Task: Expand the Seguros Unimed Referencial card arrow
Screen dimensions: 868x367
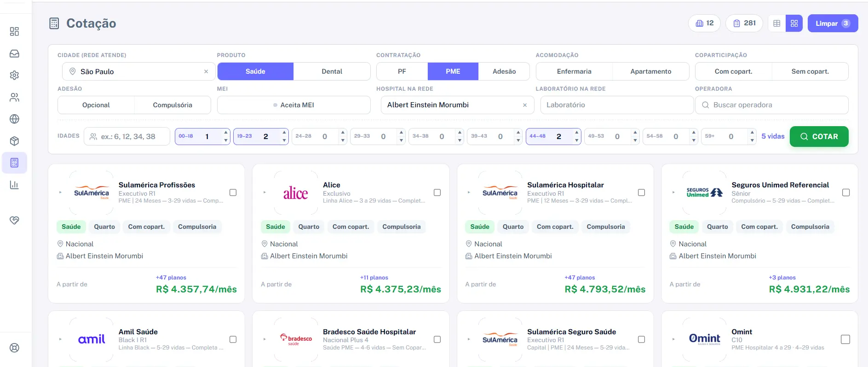Action: 673,192
